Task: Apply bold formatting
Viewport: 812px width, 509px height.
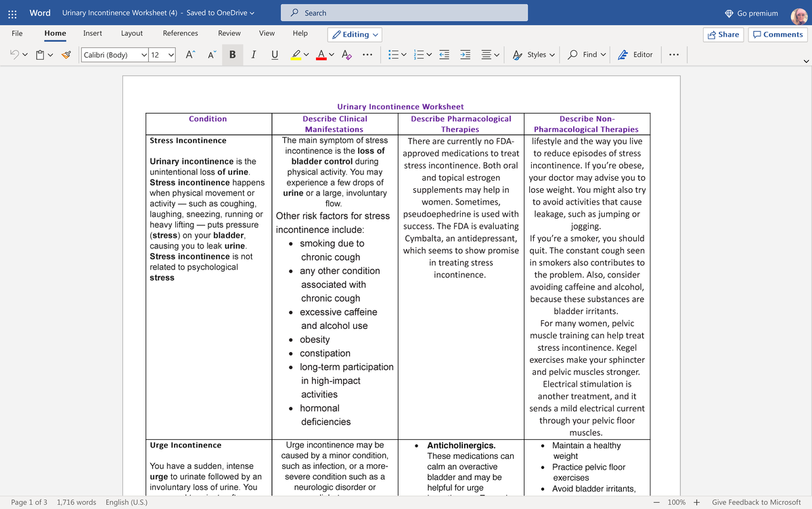Action: coord(232,54)
